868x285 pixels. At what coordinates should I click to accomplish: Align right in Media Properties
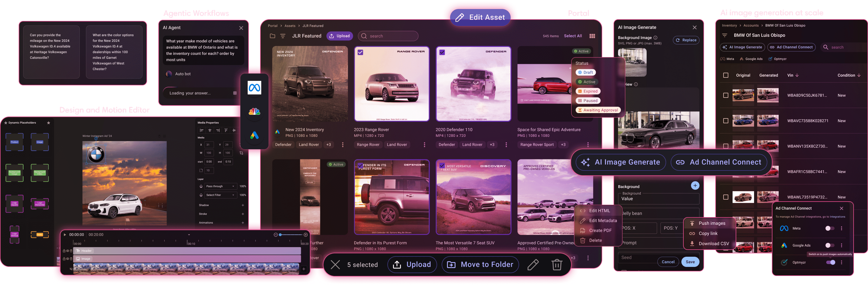[218, 130]
